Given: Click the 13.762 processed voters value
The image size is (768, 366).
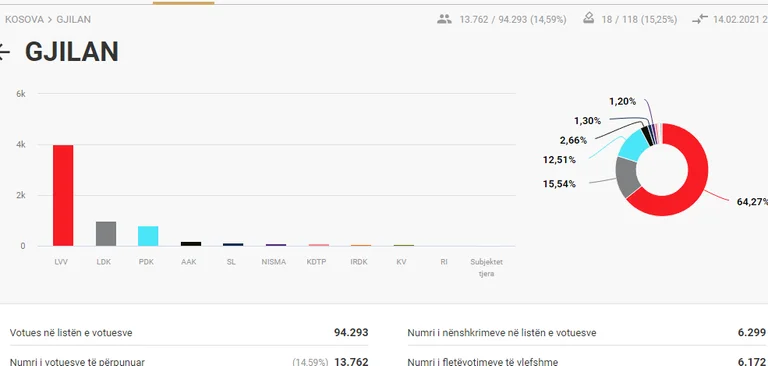Looking at the screenshot, I should click(351, 362).
